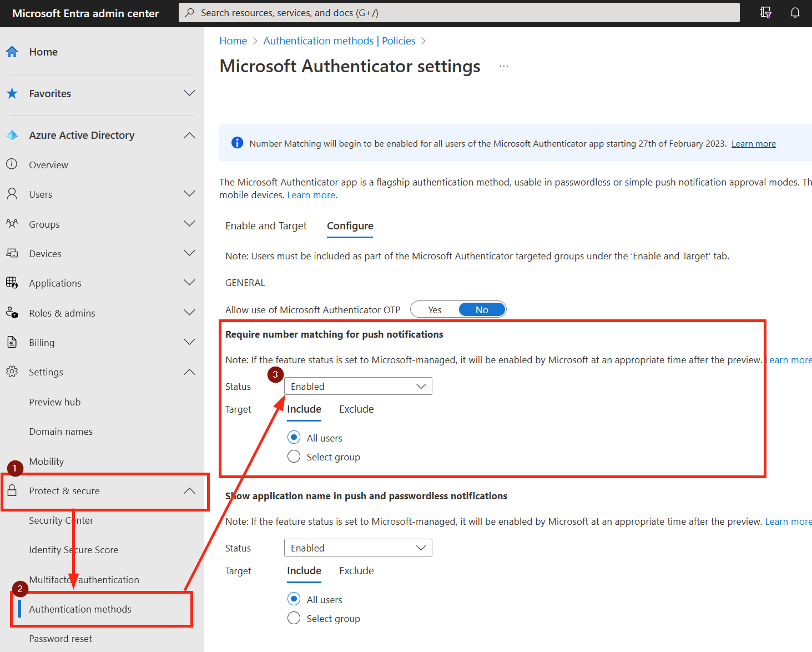Expand the Favorites section chevron

(x=189, y=93)
